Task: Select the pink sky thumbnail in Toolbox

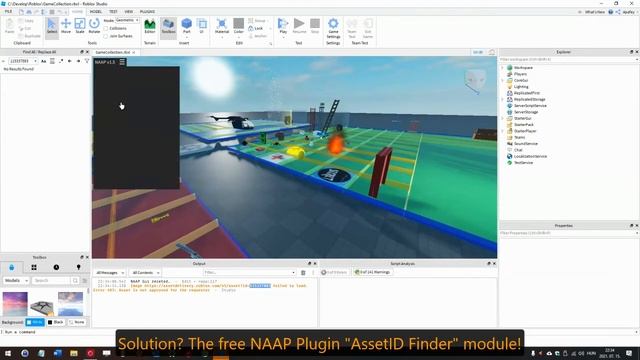Action: [15, 304]
